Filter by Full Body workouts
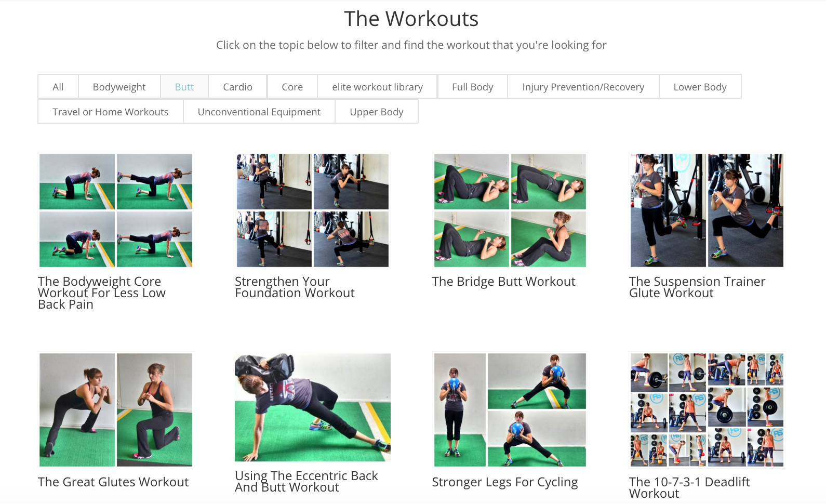This screenshot has width=826, height=504. pyautogui.click(x=472, y=87)
